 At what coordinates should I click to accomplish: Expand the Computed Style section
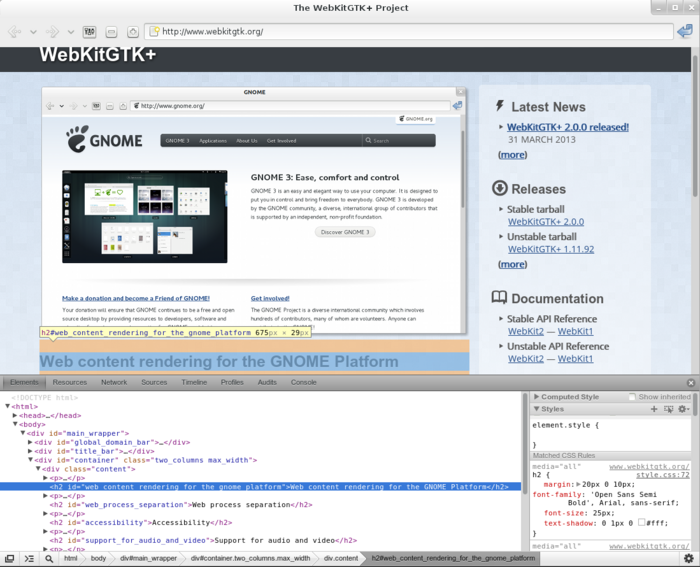(x=537, y=397)
